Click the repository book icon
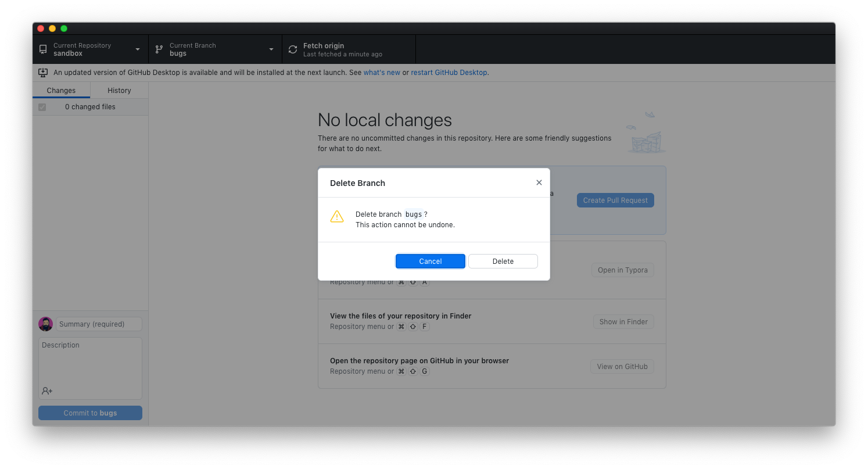Image resolution: width=868 pixels, height=469 pixels. pos(42,49)
